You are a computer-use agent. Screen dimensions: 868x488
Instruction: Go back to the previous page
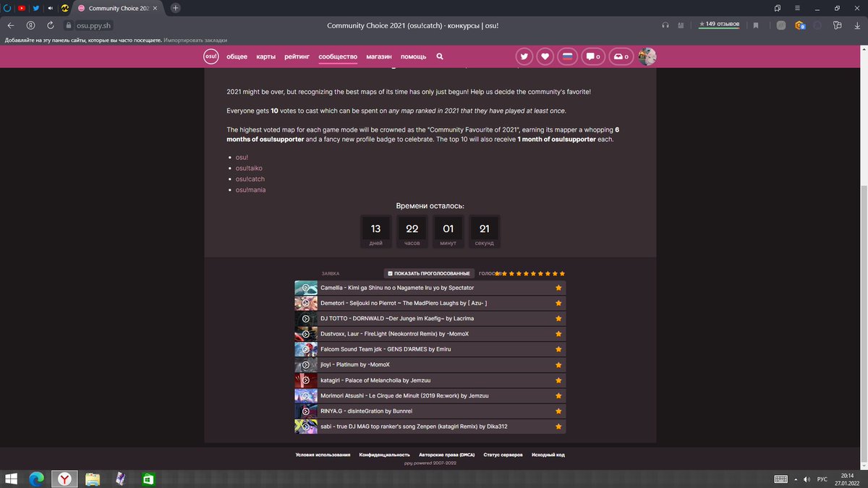10,25
